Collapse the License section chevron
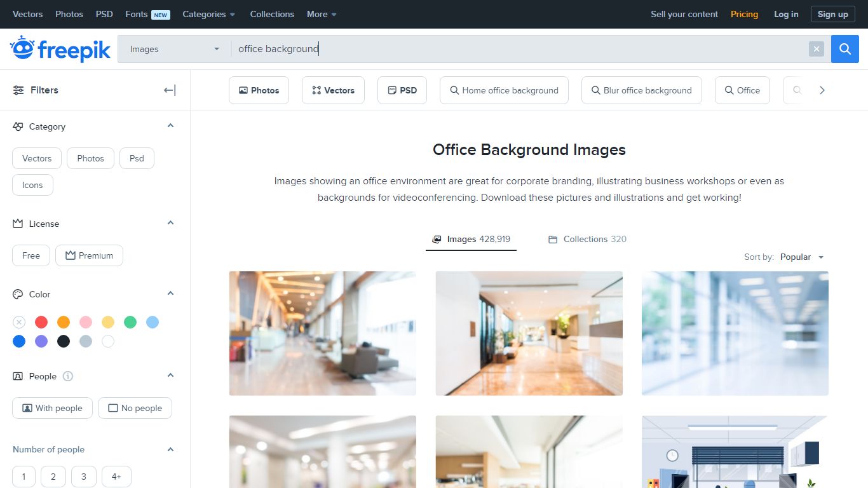 [170, 223]
